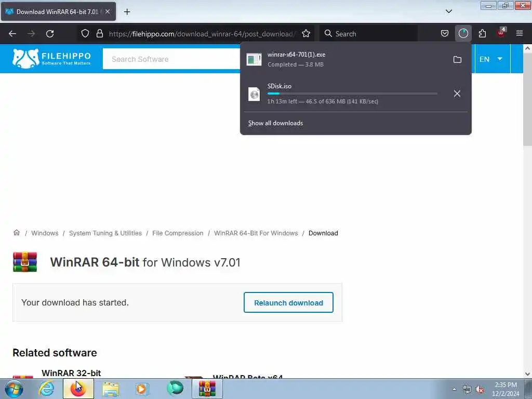
Task: Show winrar-x64-701(1).exe in its folder
Action: (x=457, y=60)
